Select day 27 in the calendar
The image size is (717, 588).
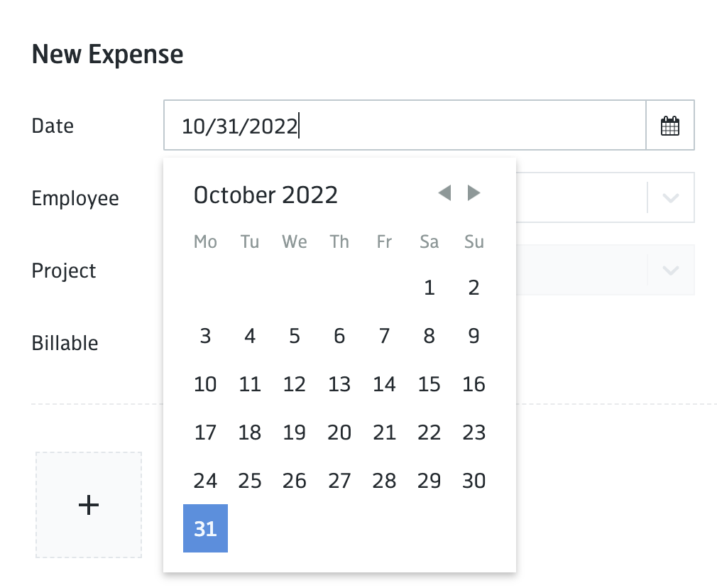coord(339,481)
